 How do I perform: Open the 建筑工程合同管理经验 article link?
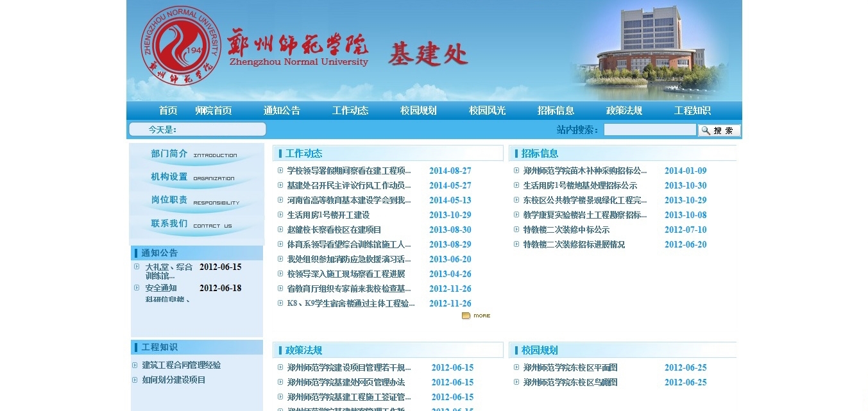pyautogui.click(x=181, y=365)
